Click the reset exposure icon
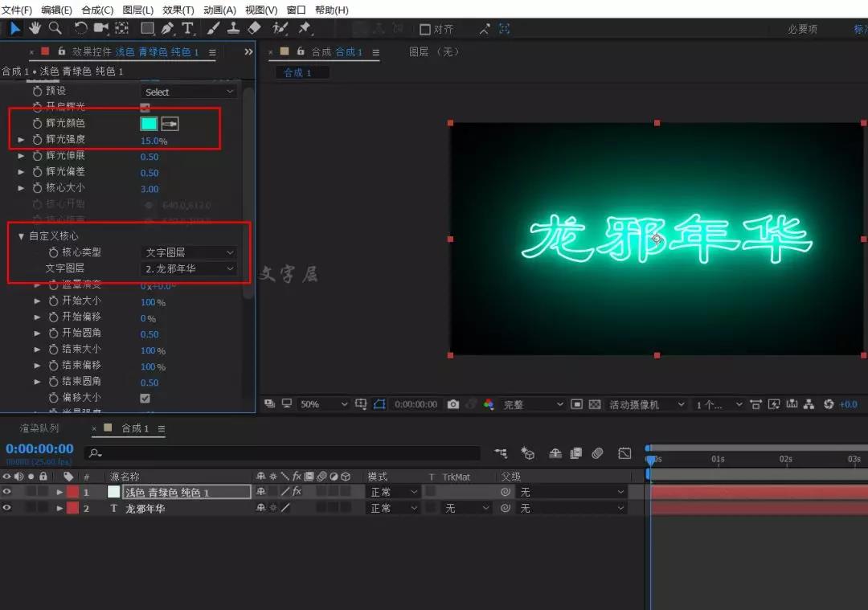868x610 pixels. pyautogui.click(x=829, y=404)
